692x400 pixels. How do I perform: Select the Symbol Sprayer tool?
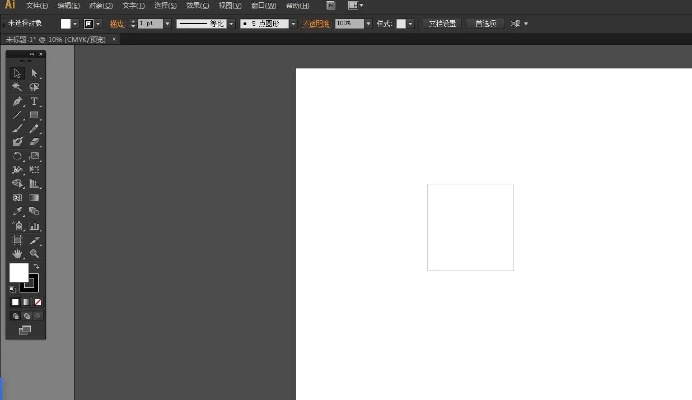click(x=17, y=226)
